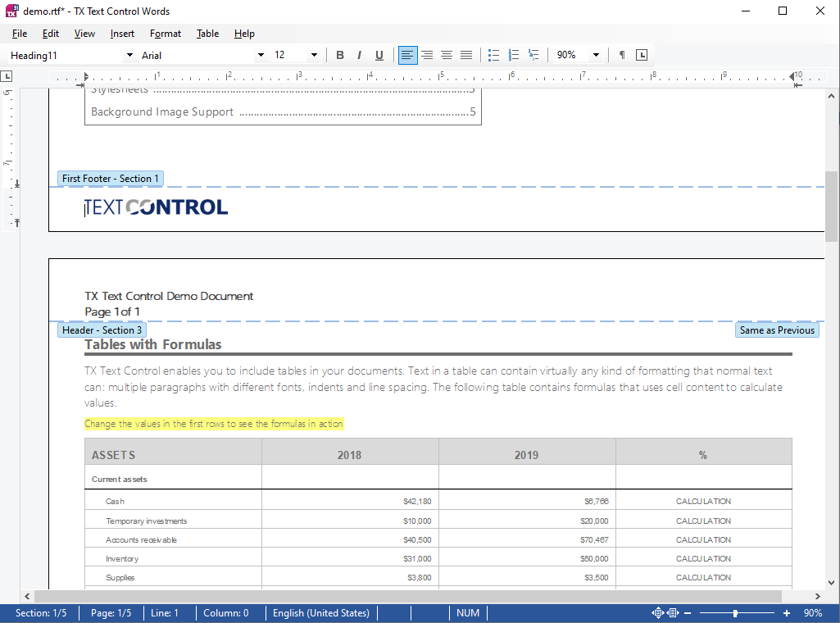The height and width of the screenshot is (623, 840).
Task: Toggle the structured list formatting button
Action: (x=534, y=55)
